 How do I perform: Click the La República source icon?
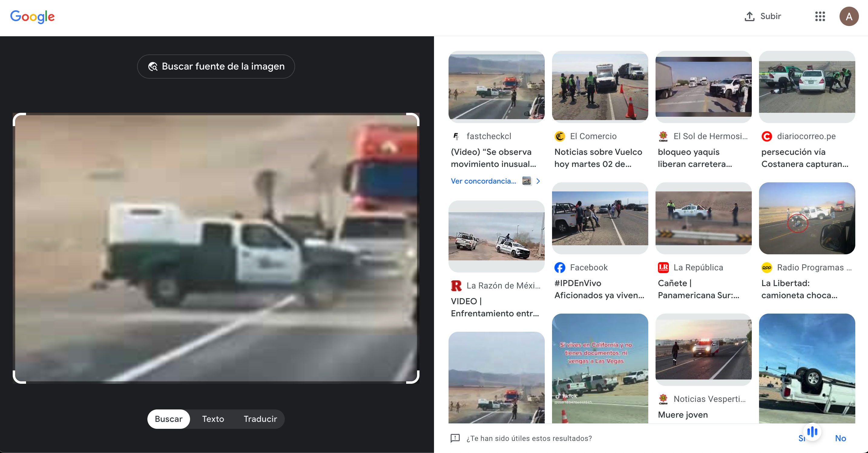[663, 267]
